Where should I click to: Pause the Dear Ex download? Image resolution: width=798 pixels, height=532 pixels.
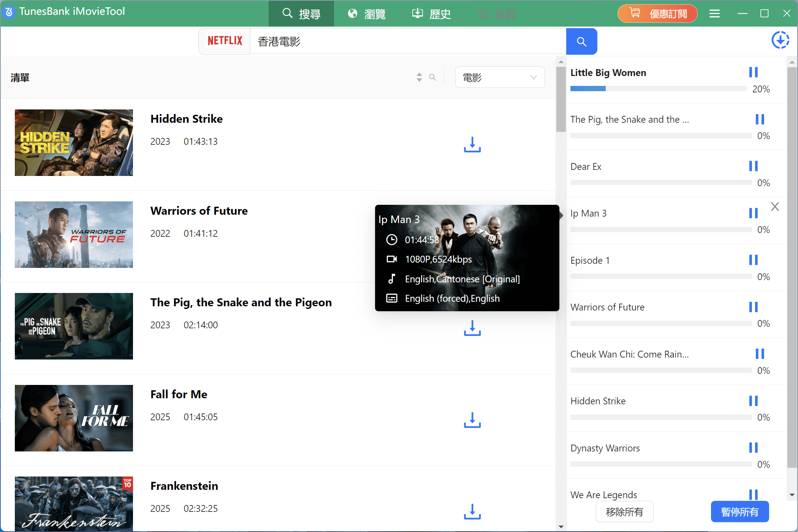coord(753,166)
